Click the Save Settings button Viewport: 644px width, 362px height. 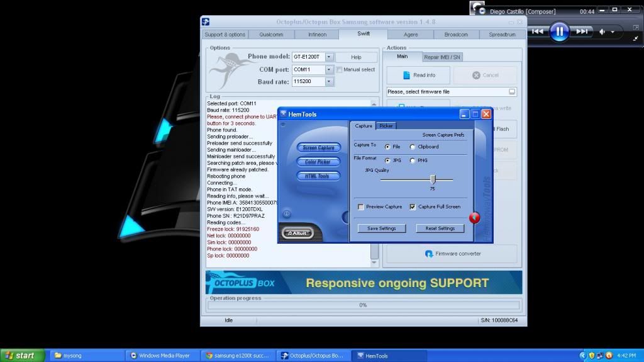[382, 229]
